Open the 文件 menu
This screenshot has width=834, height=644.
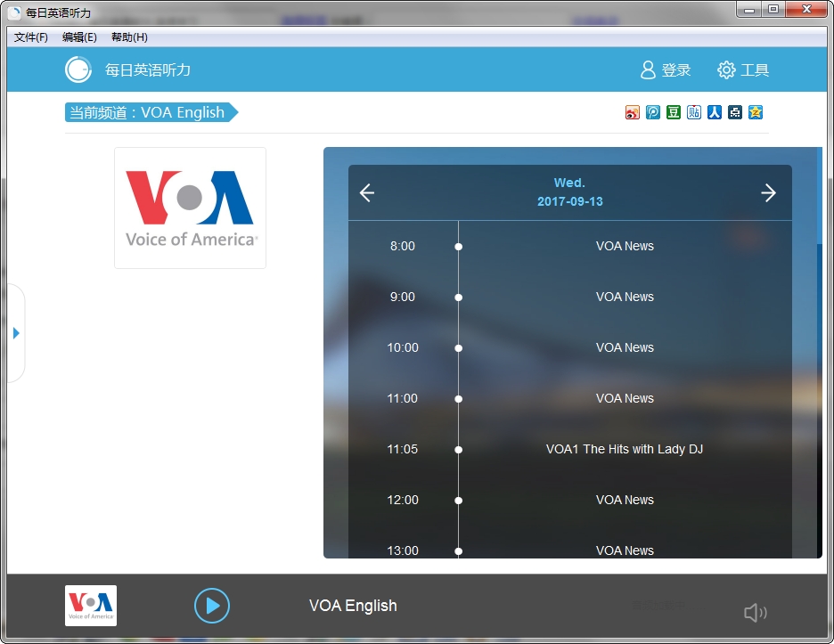(x=29, y=37)
